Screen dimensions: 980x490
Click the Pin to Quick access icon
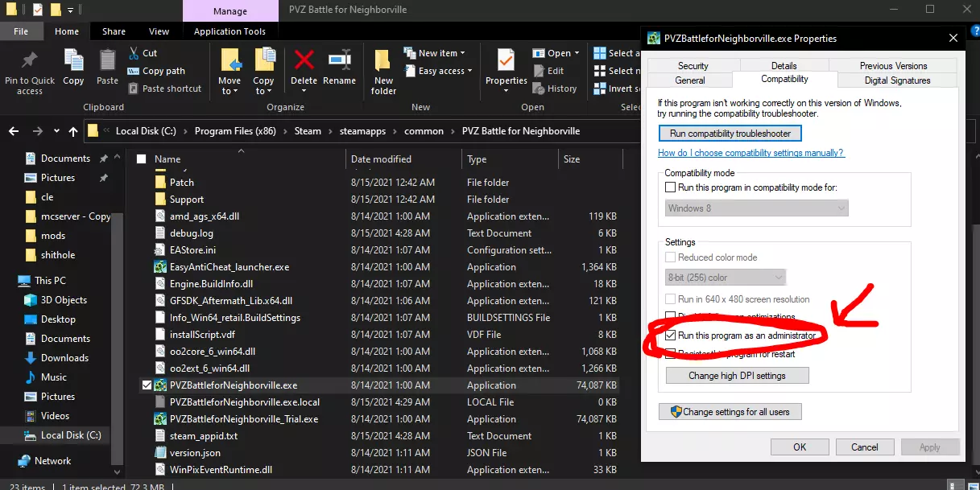(30, 62)
